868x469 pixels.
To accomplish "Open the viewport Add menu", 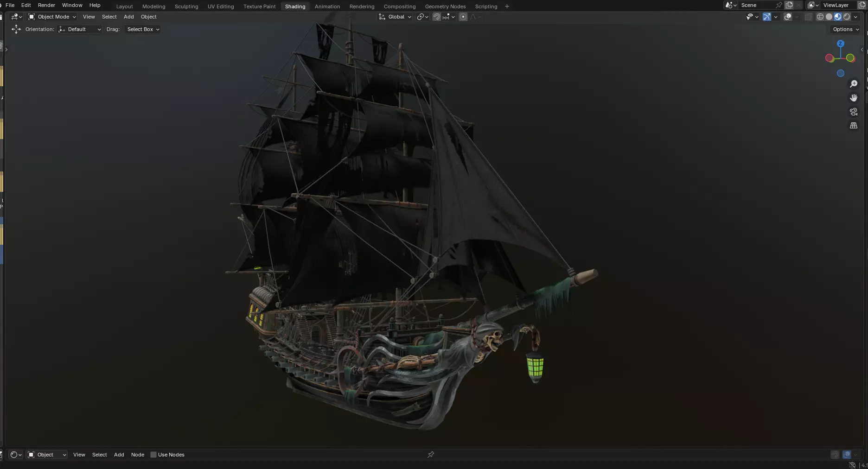I will tap(128, 17).
